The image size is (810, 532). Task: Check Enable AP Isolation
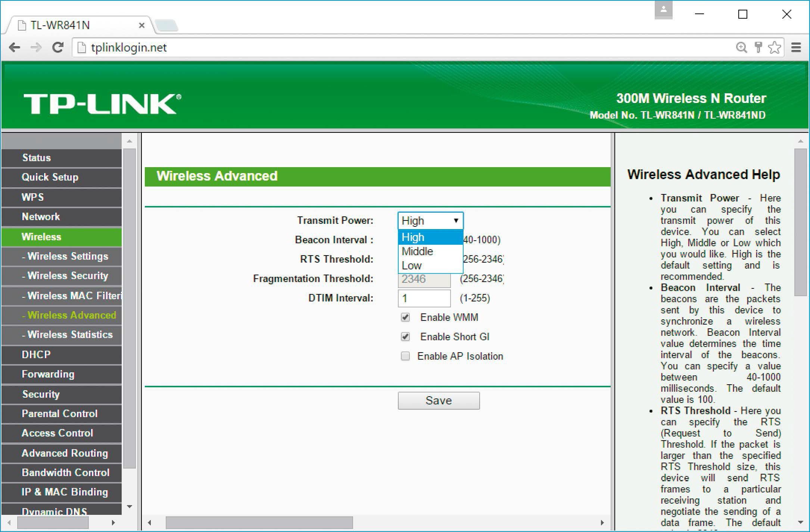coord(405,356)
